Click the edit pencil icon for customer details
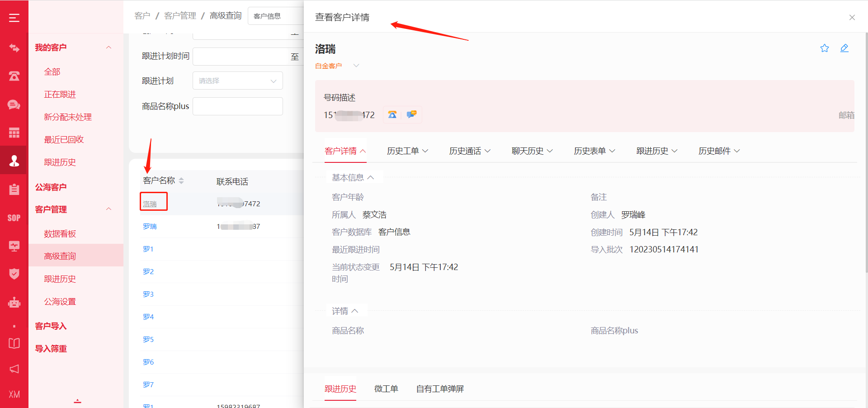868x408 pixels. tap(844, 48)
